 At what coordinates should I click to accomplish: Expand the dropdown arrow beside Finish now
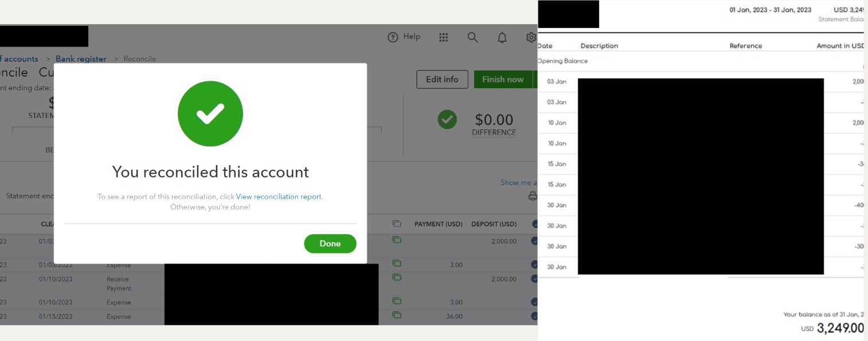[535, 80]
